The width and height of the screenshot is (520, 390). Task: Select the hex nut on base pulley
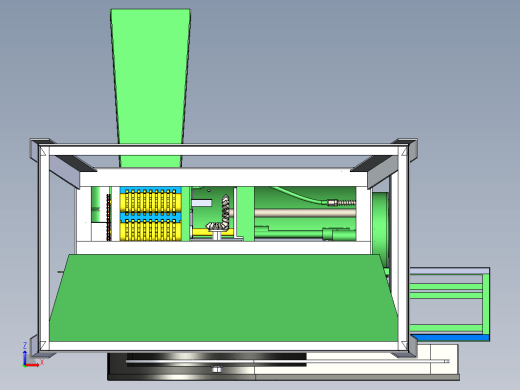217,369
